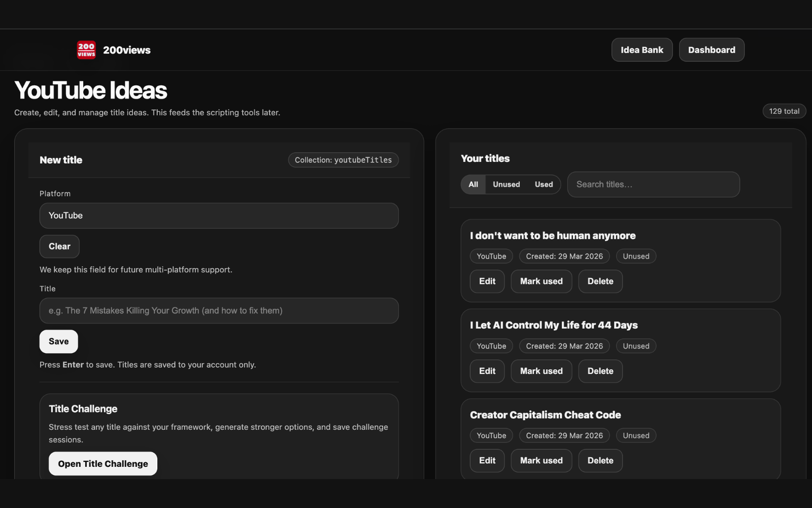Screen dimensions: 812x508
Task: Click the Unused badge on the AI title card
Action: point(635,346)
